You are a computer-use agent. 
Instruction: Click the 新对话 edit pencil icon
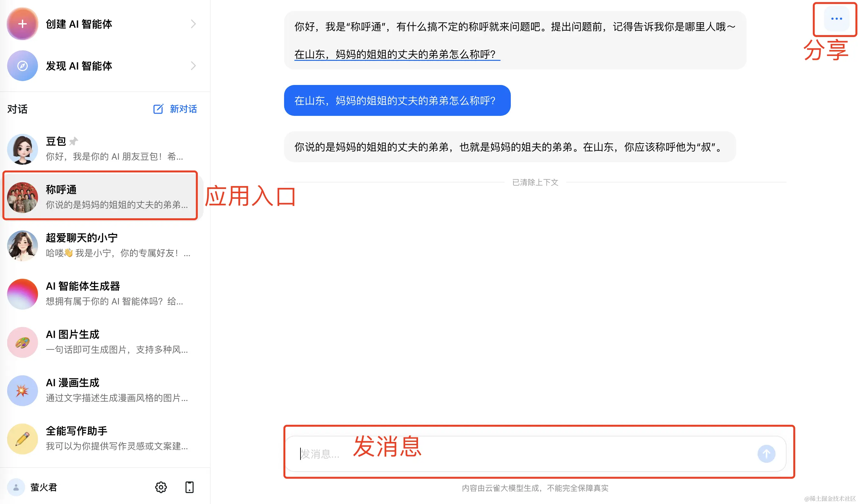[158, 109]
